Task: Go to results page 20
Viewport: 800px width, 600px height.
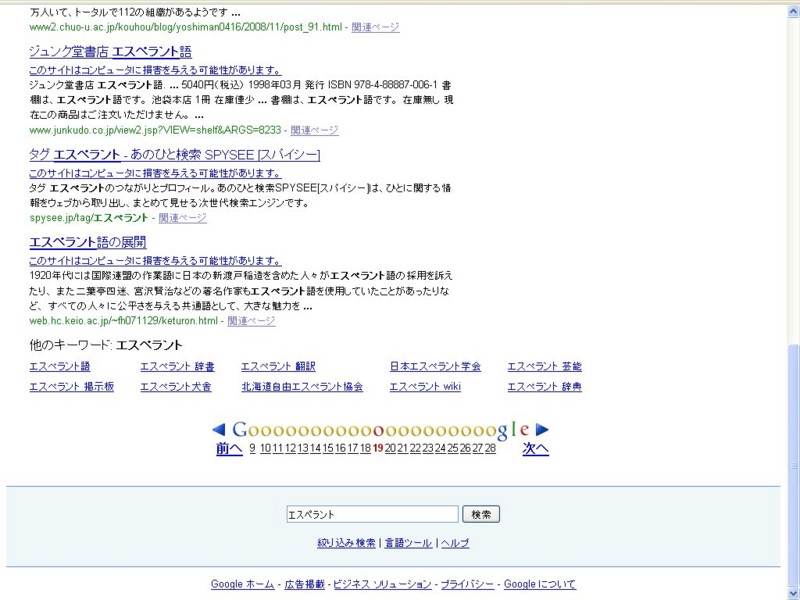Action: [x=390, y=448]
